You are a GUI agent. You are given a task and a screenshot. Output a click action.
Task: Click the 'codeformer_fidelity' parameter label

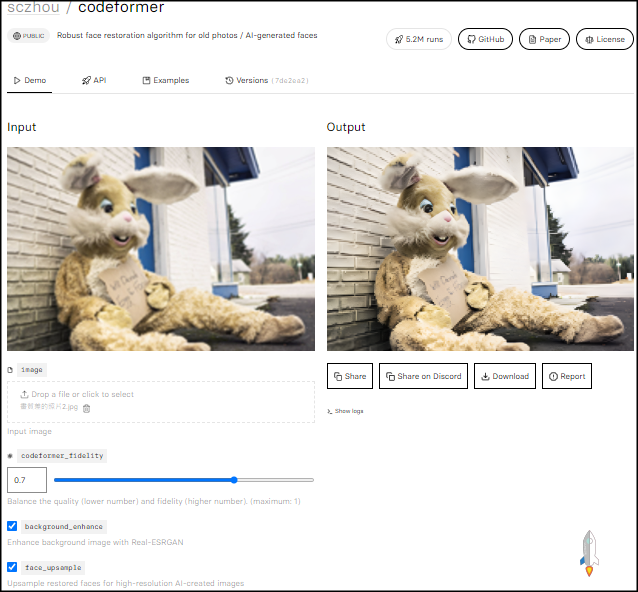click(62, 456)
